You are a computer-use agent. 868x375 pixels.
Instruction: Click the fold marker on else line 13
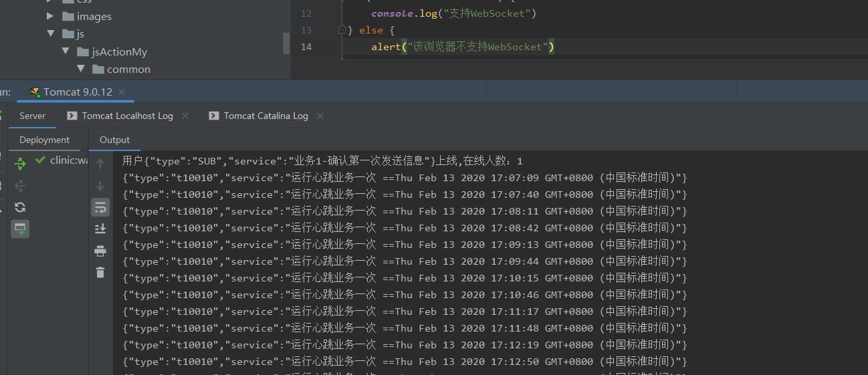[x=342, y=30]
